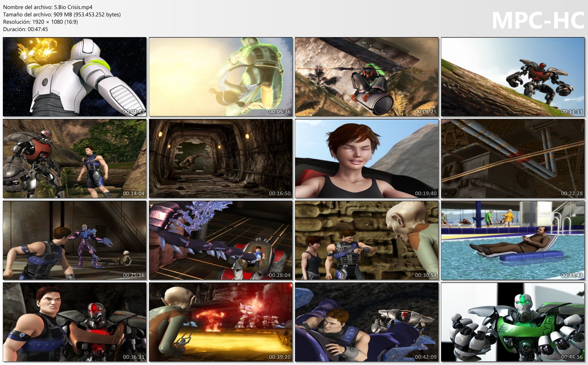Select the jungle scene frame at 00:14:04
This screenshot has width=588, height=365.
[x=74, y=158]
